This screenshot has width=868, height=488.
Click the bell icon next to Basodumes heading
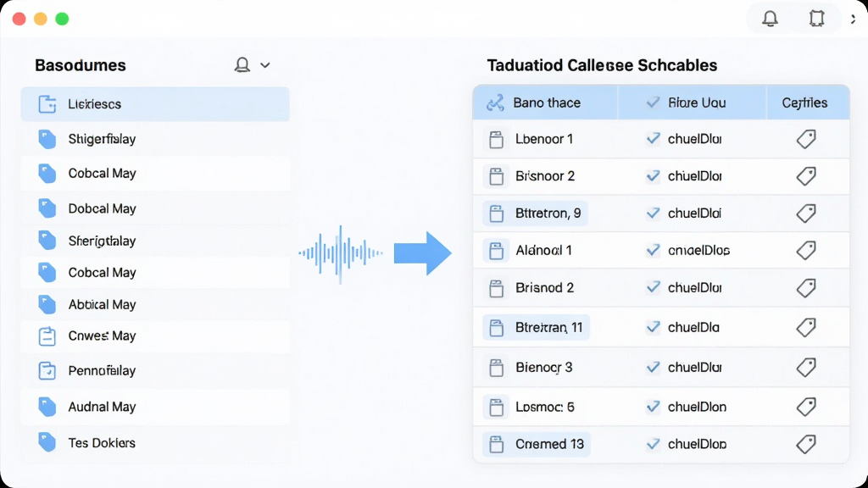(242, 65)
